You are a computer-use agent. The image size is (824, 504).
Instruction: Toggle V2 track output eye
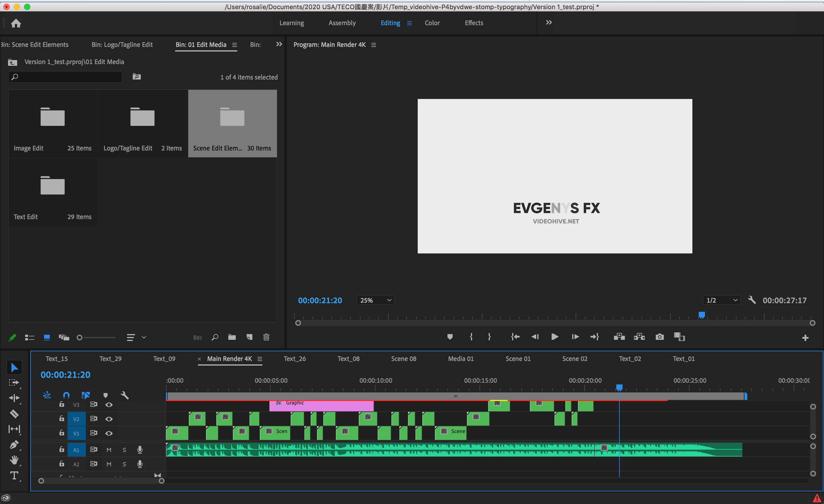pos(109,419)
